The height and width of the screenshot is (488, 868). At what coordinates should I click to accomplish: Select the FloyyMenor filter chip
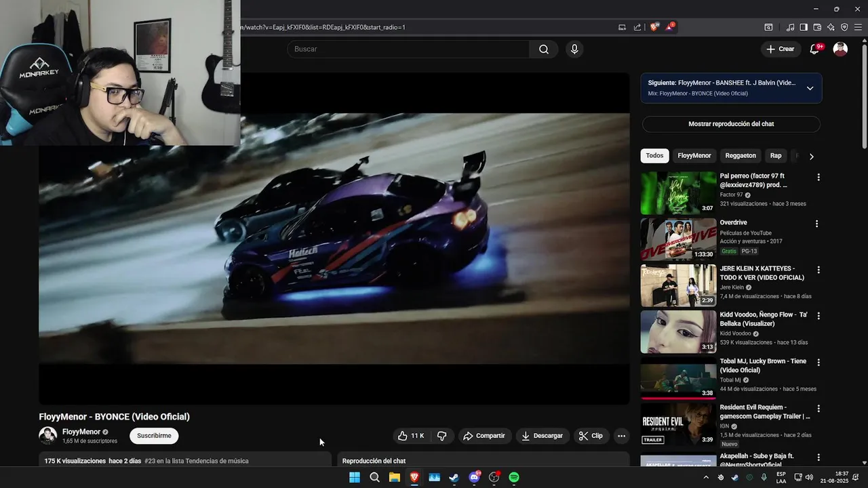pyautogui.click(x=694, y=156)
